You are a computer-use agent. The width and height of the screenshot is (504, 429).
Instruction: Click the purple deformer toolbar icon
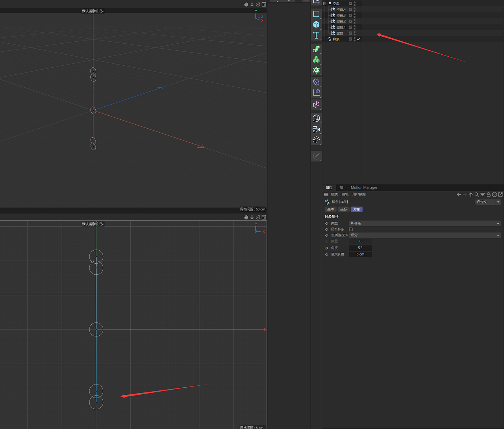point(316,82)
